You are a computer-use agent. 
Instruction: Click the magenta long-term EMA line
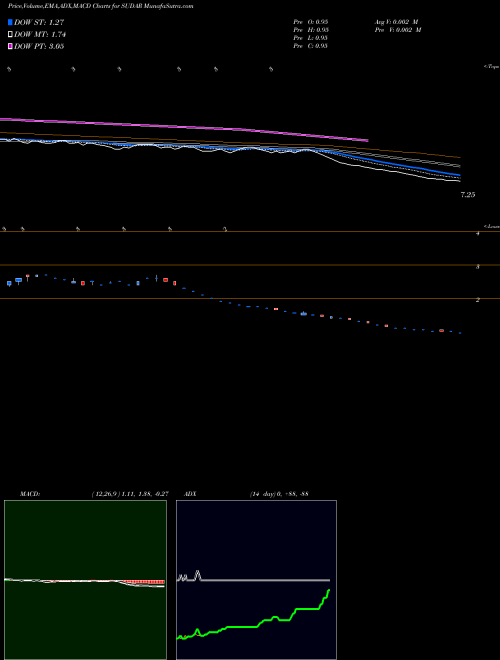click(x=185, y=126)
